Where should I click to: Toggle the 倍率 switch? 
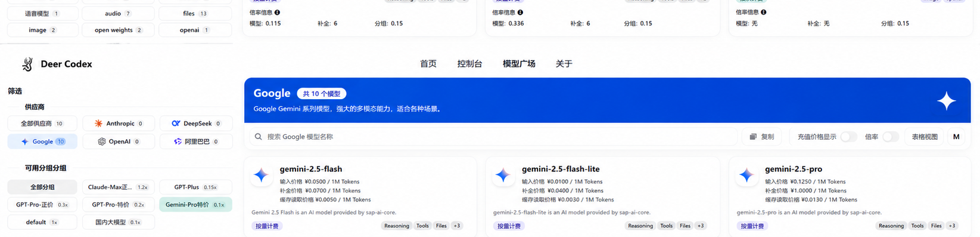pyautogui.click(x=891, y=137)
